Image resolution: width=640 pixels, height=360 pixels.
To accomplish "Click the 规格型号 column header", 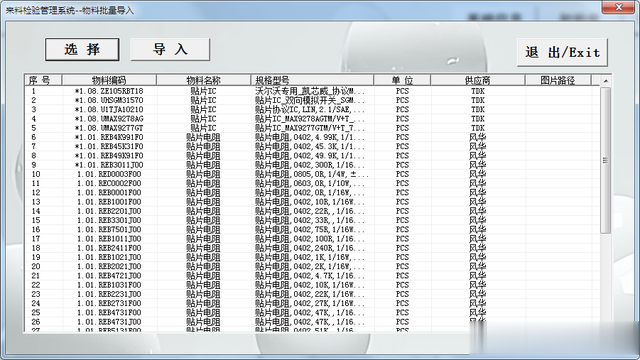I will pyautogui.click(x=312, y=80).
